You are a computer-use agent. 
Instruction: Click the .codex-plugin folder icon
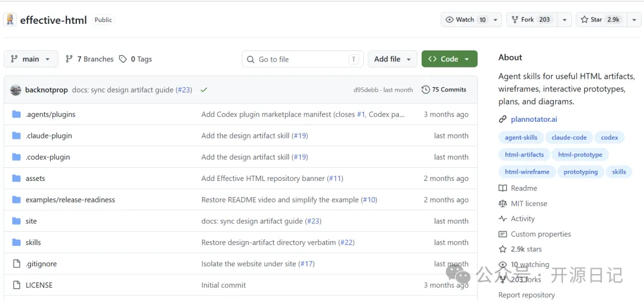point(17,157)
